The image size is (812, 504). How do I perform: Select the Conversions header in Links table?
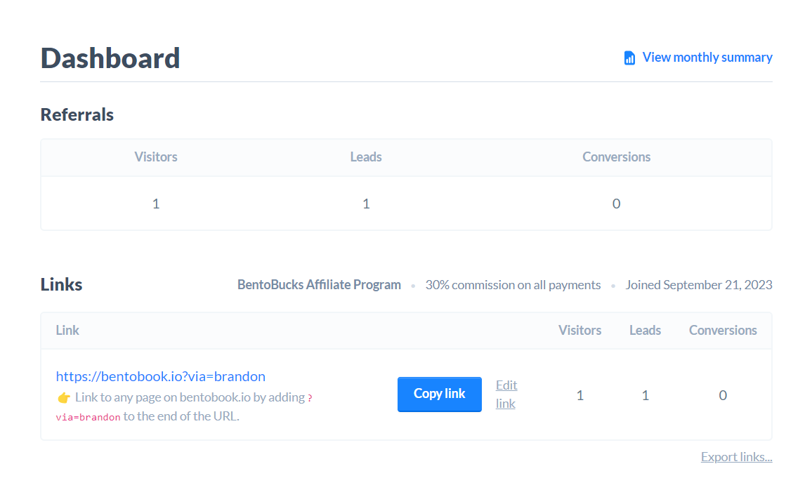pos(723,330)
